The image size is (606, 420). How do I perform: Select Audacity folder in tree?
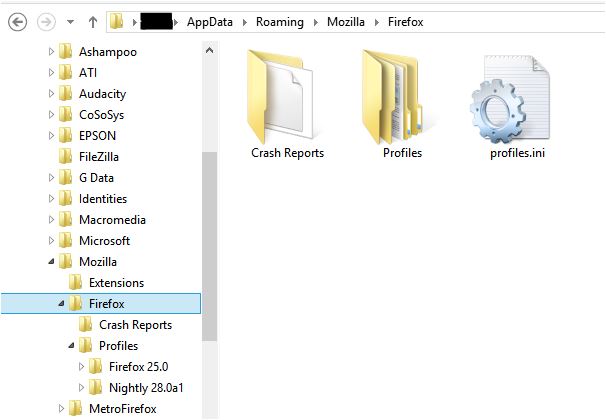(102, 94)
